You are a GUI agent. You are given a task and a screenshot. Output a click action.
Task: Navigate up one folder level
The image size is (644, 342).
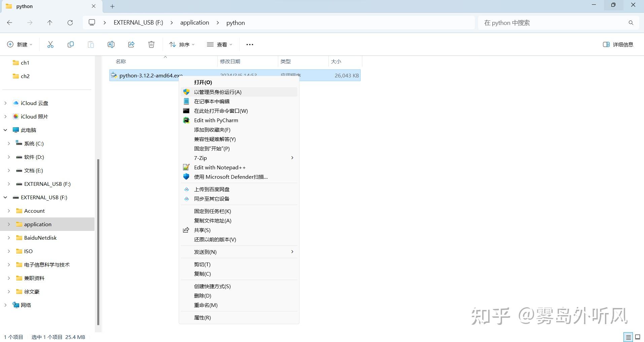[x=49, y=23]
